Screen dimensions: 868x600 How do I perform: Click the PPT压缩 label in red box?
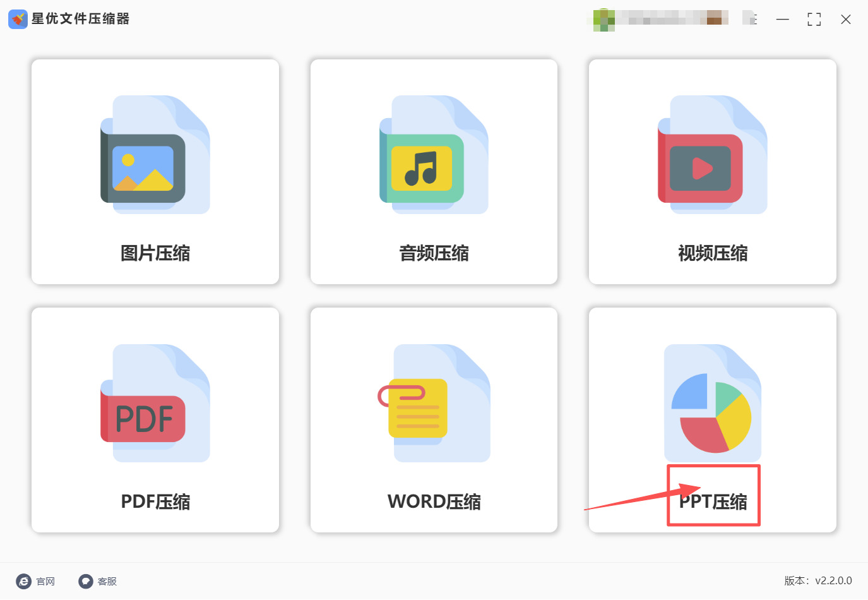point(713,501)
